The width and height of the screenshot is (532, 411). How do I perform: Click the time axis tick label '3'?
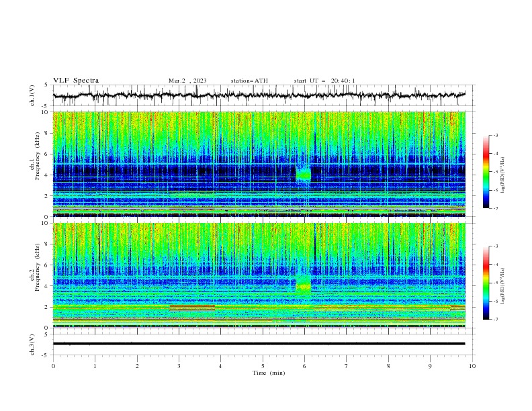tap(179, 366)
